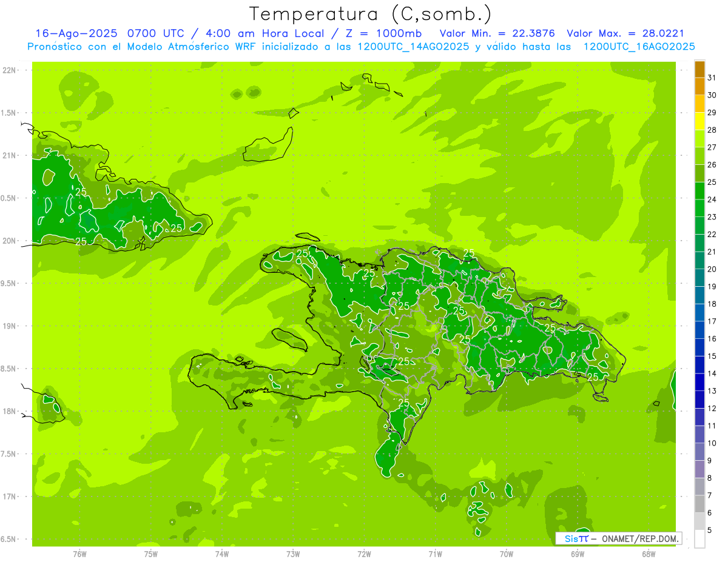Click the 'Valor Max. = 28.0221' value
Image resolution: width=728 pixels, height=562 pixels.
click(625, 33)
